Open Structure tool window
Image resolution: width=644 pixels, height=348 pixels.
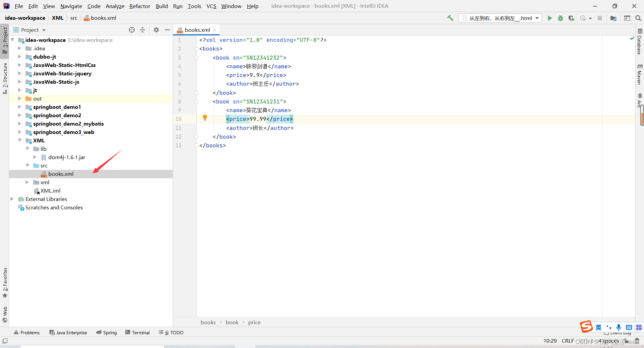pos(5,78)
